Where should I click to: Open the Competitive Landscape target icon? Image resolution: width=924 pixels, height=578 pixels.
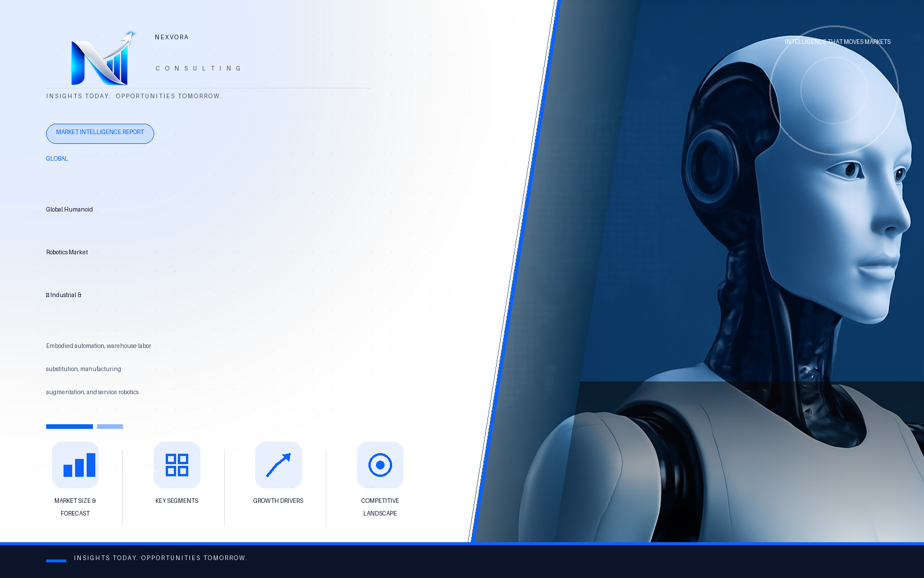pos(380,465)
